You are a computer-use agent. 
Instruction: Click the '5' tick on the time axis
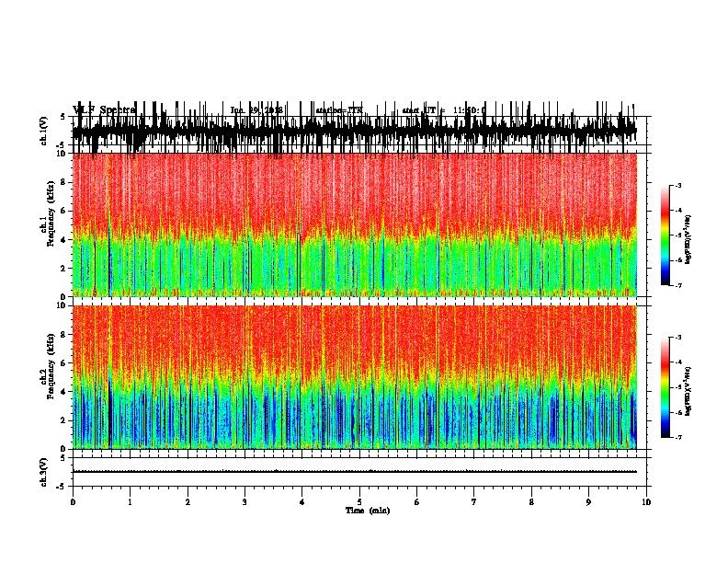(x=359, y=502)
